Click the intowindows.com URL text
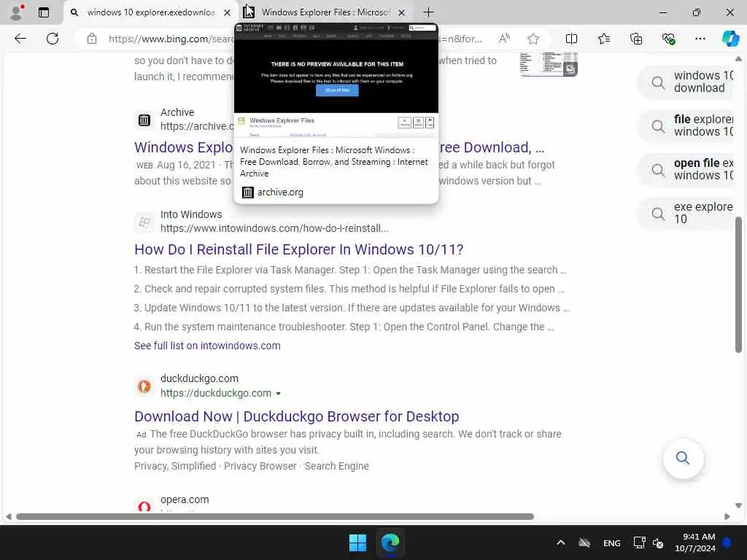The height and width of the screenshot is (560, 747). pos(274,228)
